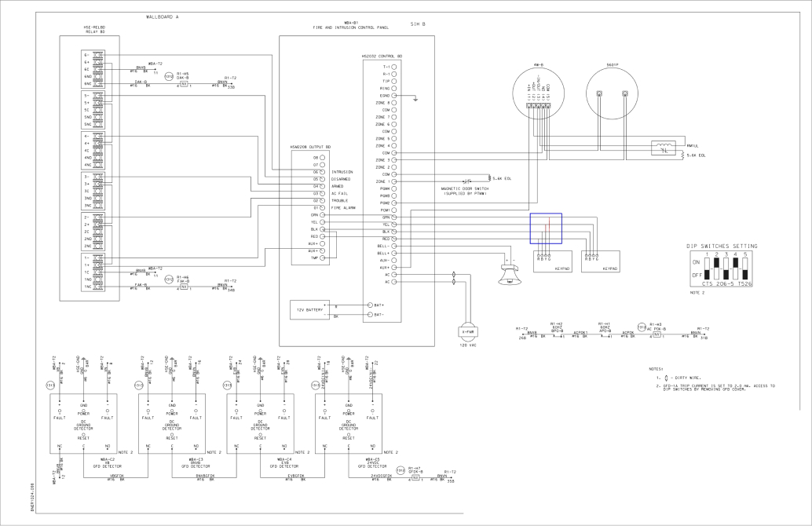The image size is (812, 526).
Task: Click RESET circle in WBA-C5 detector
Action: [x=349, y=434]
